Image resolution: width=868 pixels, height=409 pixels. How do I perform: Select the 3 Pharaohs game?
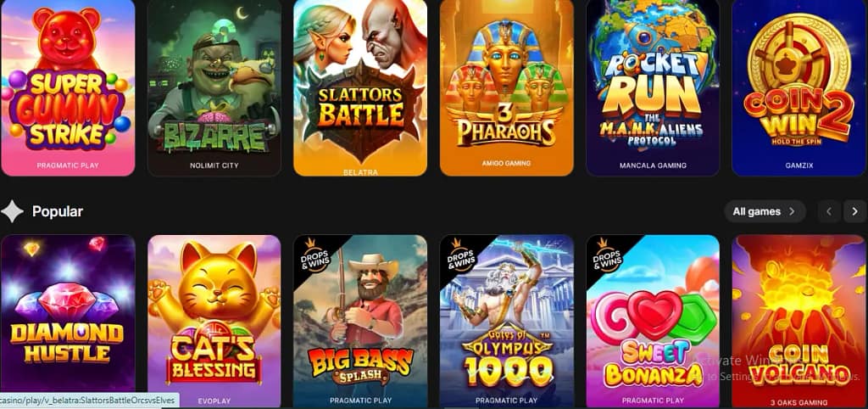[507, 87]
